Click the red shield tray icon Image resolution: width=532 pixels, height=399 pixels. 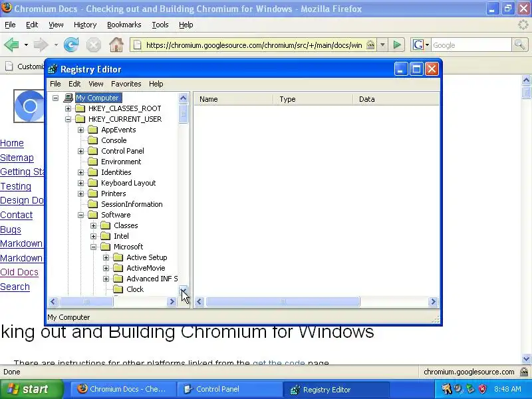point(483,389)
